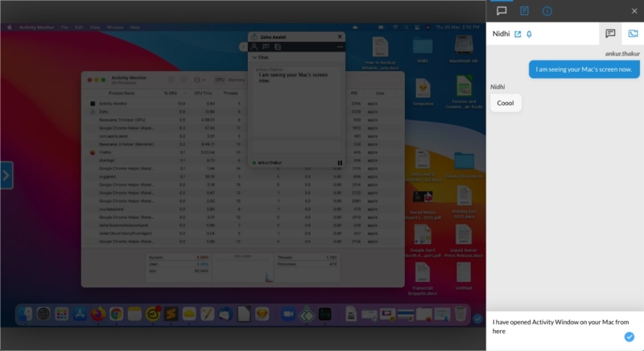The width and height of the screenshot is (644, 351).
Task: Send the typed message with blue checkmark
Action: pyautogui.click(x=630, y=337)
